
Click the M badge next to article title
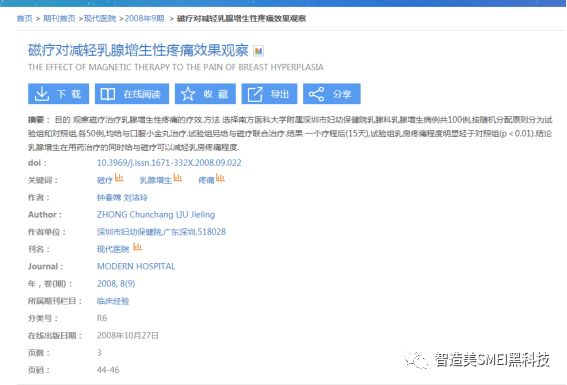click(258, 51)
